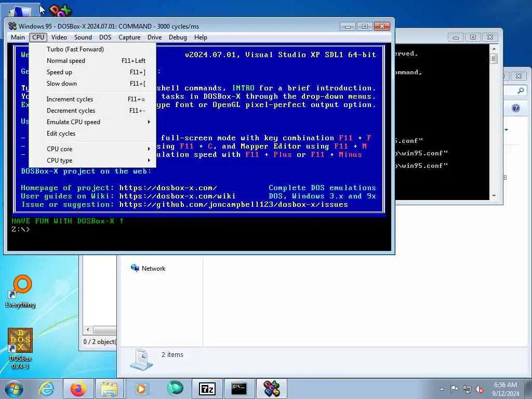The image size is (532, 399).
Task: Maximize the DOSBox-X window
Action: point(365,26)
